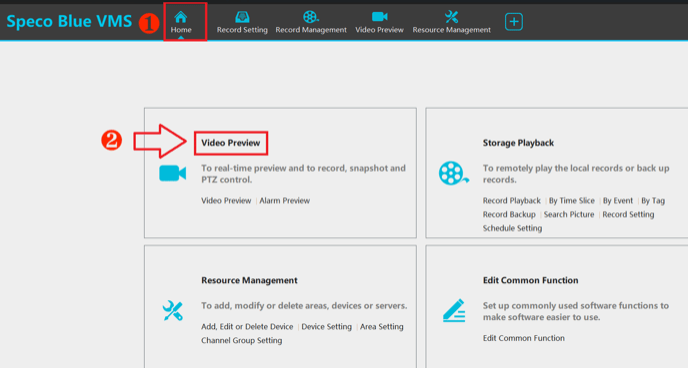The image size is (688, 368).
Task: Switch to the Record Management tab label
Action: [x=311, y=30]
